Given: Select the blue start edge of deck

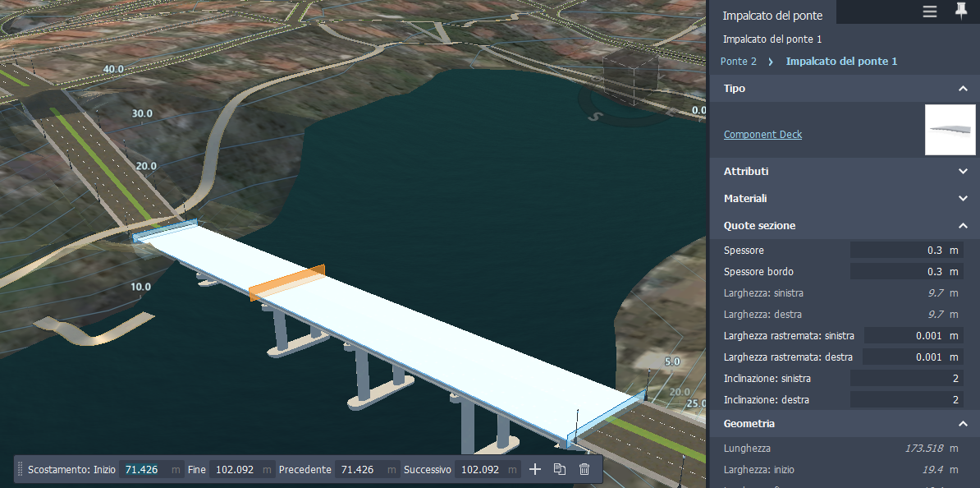Looking at the screenshot, I should (x=165, y=229).
